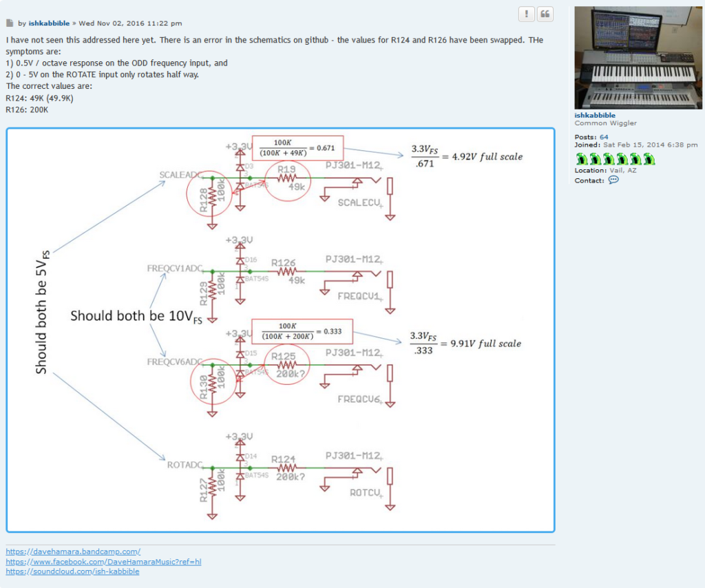This screenshot has width=705, height=588.
Task: Click the keyboard studio avatar image
Action: pos(638,58)
